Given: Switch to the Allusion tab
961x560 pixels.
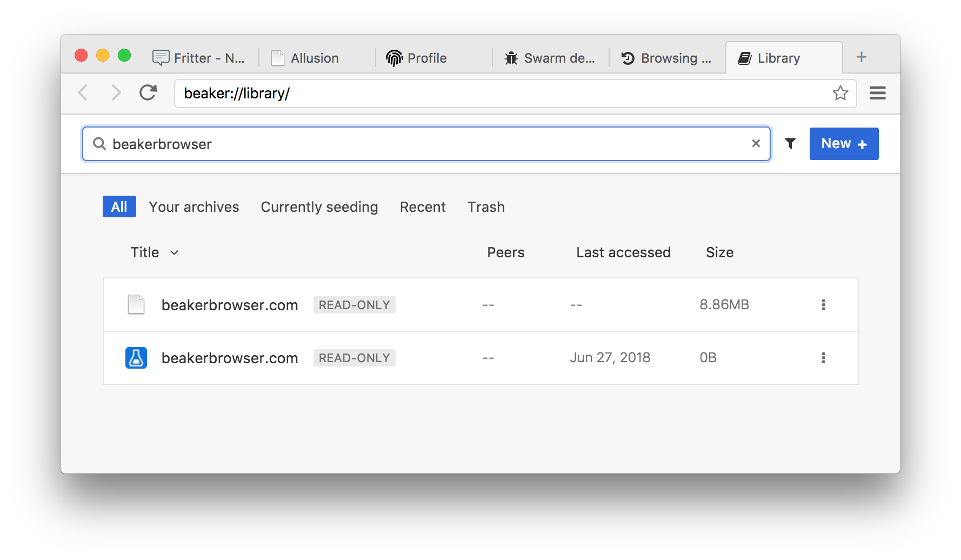Looking at the screenshot, I should pyautogui.click(x=314, y=58).
